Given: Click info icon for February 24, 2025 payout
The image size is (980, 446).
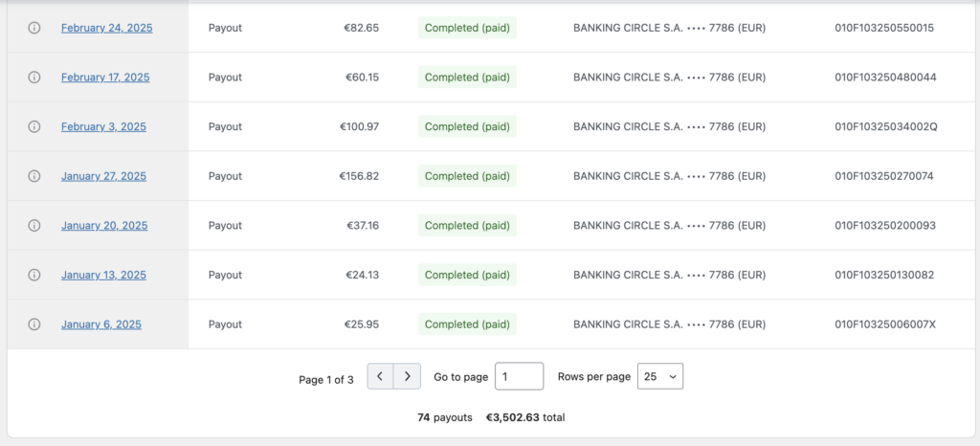Looking at the screenshot, I should click(x=34, y=28).
